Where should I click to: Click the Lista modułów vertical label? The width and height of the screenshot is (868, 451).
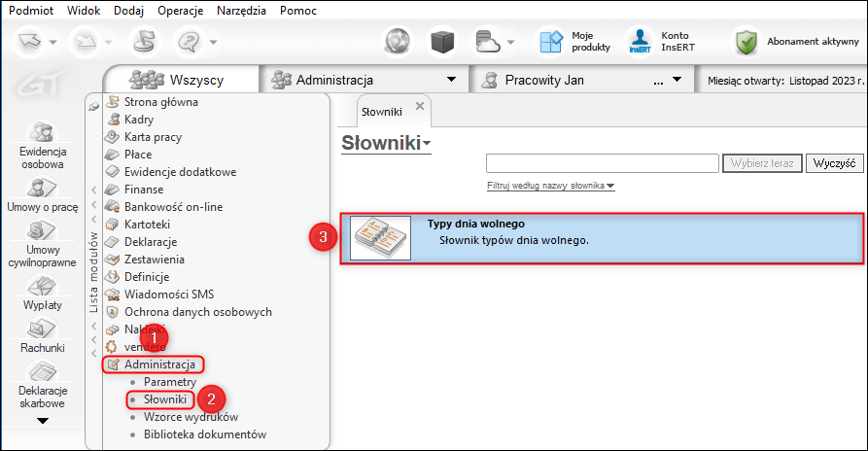pyautogui.click(x=93, y=273)
